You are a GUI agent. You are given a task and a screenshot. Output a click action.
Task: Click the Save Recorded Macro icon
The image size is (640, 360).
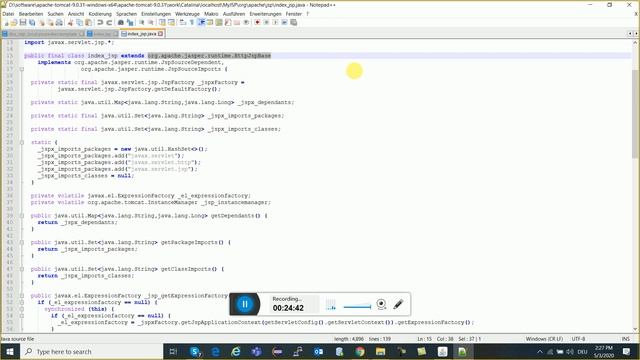(x=293, y=22)
